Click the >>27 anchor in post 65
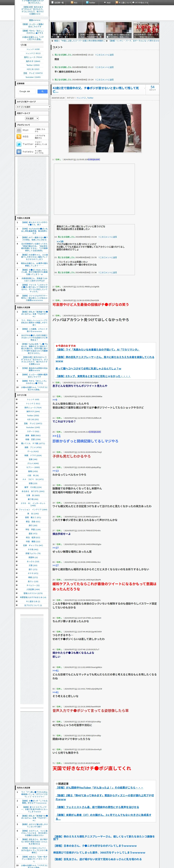The width and height of the screenshot is (174, 868). click(55, 565)
